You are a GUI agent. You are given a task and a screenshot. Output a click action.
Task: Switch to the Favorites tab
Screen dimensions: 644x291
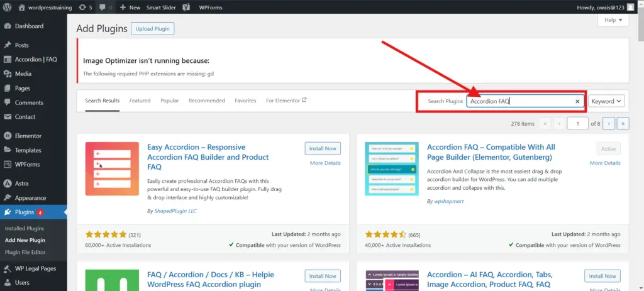tap(245, 101)
